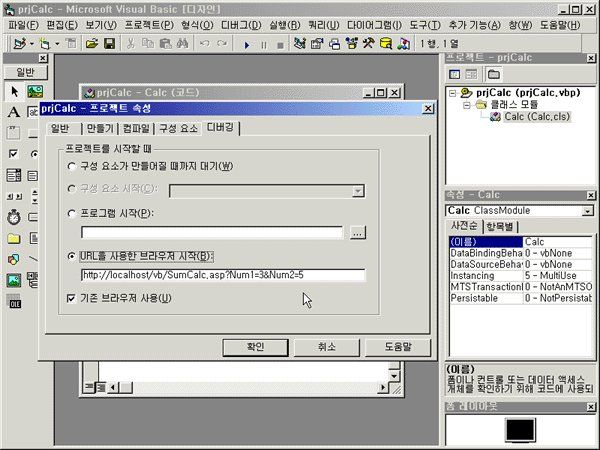This screenshot has height=450, width=600.
Task: Switch to the 컴파일 tab
Action: (136, 129)
